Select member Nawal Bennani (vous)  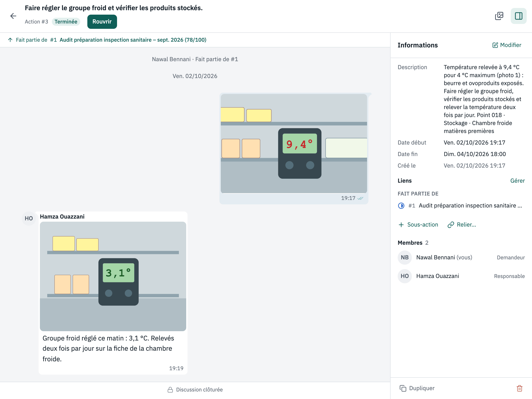(x=461, y=257)
